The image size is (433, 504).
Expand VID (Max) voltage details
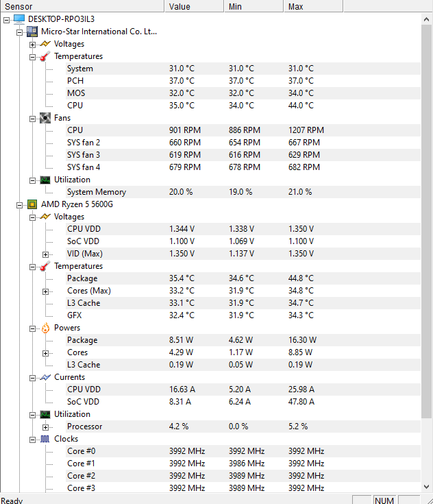[x=46, y=254]
